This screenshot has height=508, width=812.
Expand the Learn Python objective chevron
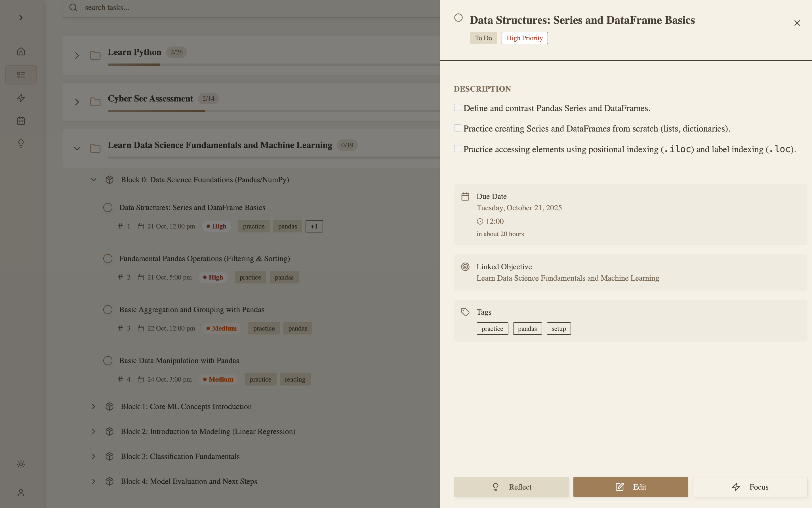77,56
